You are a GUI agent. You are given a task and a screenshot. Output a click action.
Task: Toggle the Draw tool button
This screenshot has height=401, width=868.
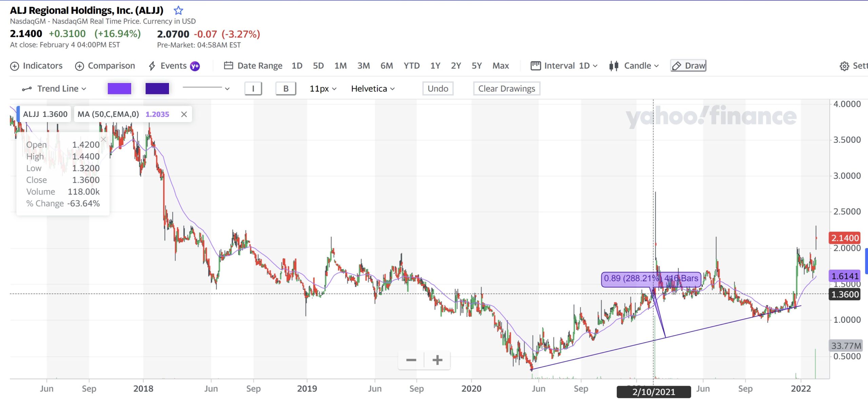click(688, 66)
